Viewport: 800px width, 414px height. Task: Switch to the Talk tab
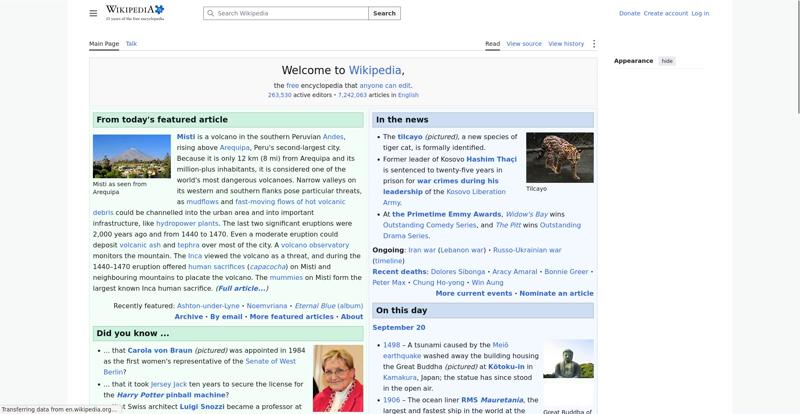click(x=131, y=44)
